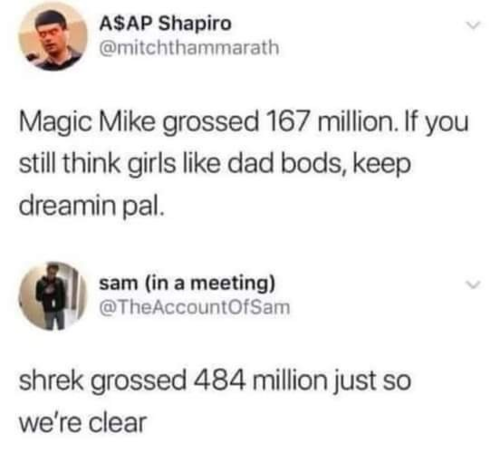Expand the options chevron on sam's tweet

[473, 284]
